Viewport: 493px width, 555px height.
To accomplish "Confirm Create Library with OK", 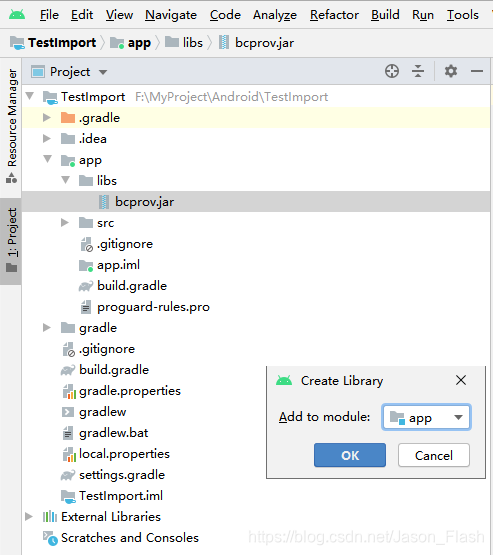I will point(350,455).
